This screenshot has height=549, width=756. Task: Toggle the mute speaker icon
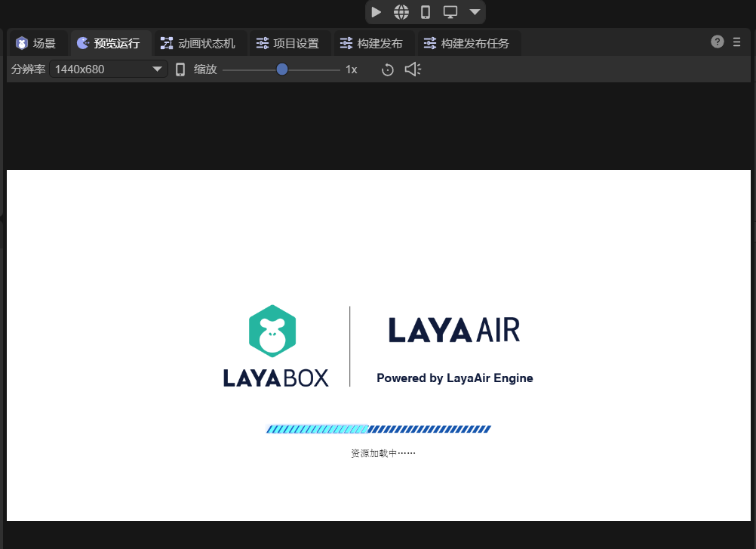(412, 69)
